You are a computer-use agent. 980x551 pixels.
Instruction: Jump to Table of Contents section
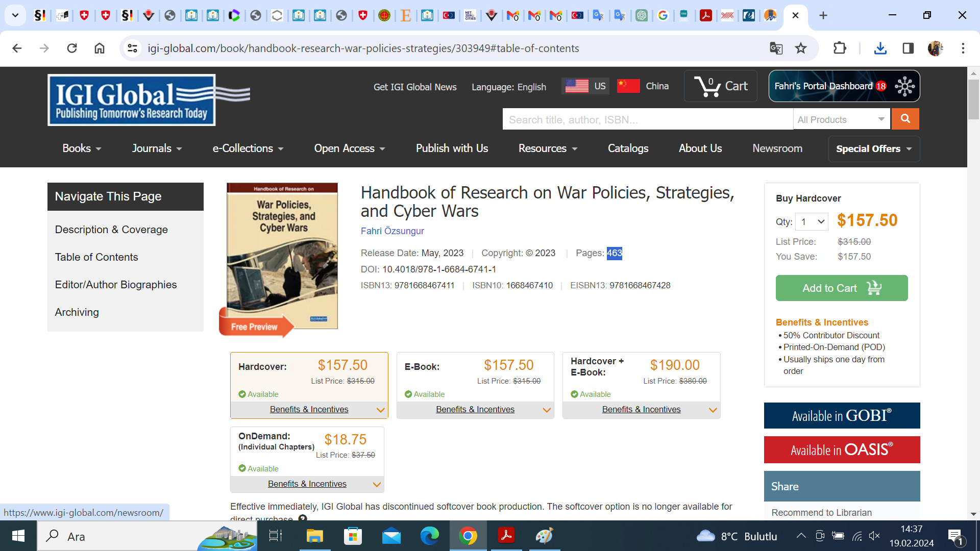coord(96,257)
